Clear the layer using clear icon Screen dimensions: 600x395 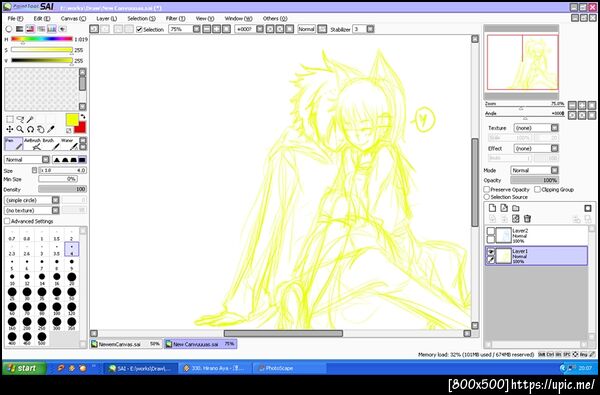click(x=516, y=219)
